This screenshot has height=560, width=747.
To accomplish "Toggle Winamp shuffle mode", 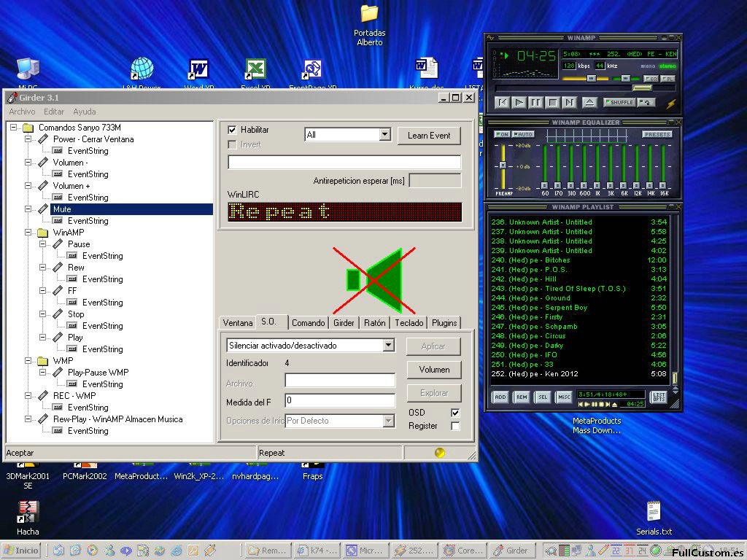I will click(x=619, y=102).
